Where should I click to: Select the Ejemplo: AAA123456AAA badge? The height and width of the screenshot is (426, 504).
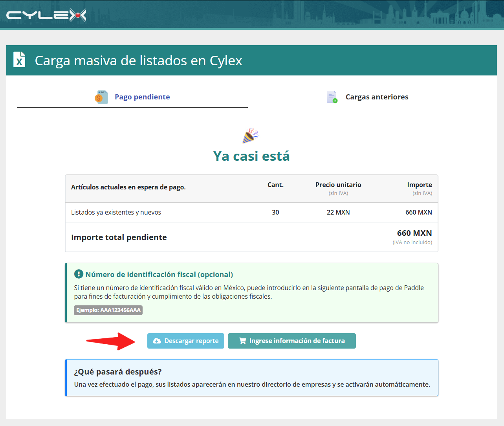coord(108,310)
